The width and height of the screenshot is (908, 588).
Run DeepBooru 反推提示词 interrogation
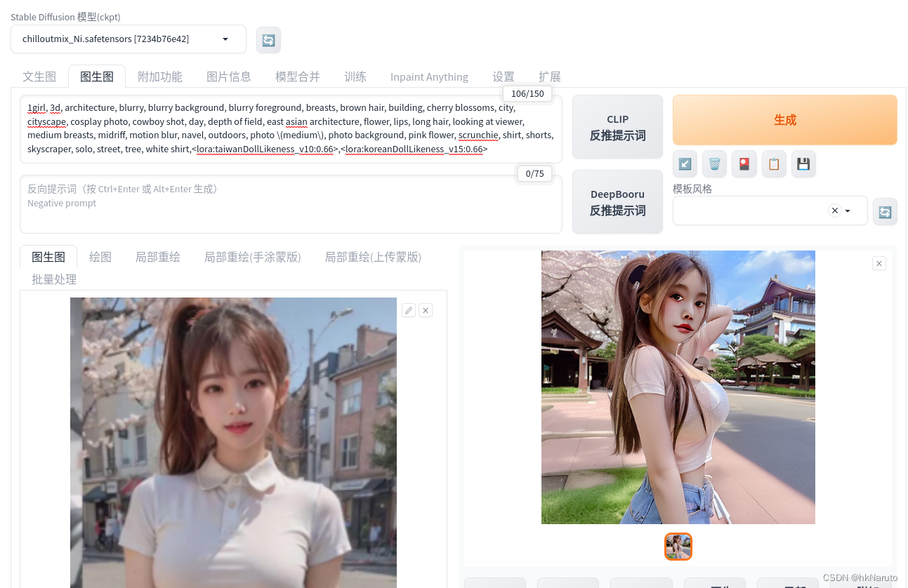617,202
